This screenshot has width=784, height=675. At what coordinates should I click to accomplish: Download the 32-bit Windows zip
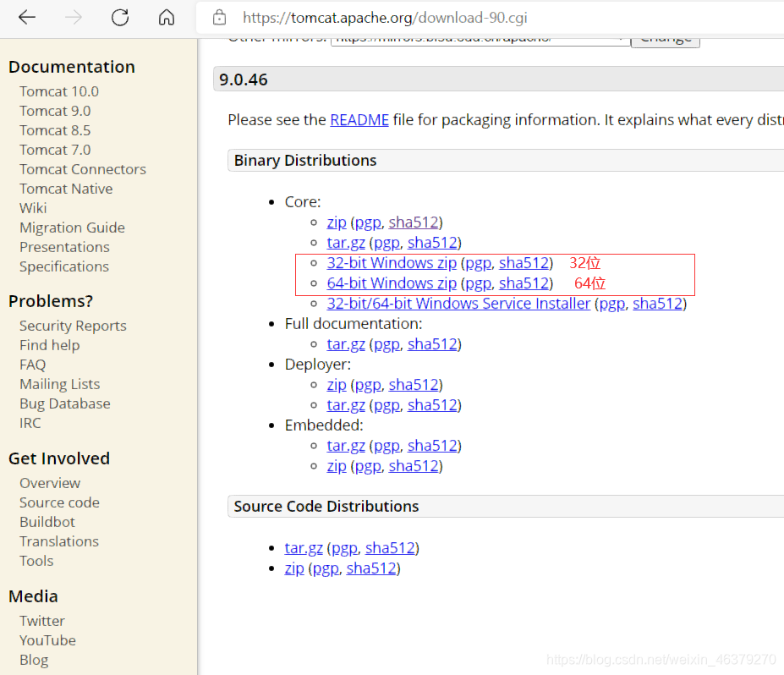pyautogui.click(x=392, y=263)
